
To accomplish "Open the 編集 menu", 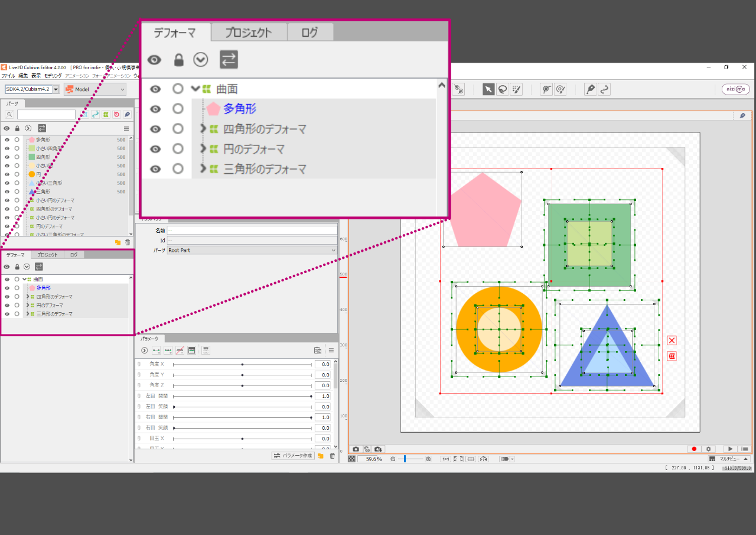I will click(x=23, y=76).
